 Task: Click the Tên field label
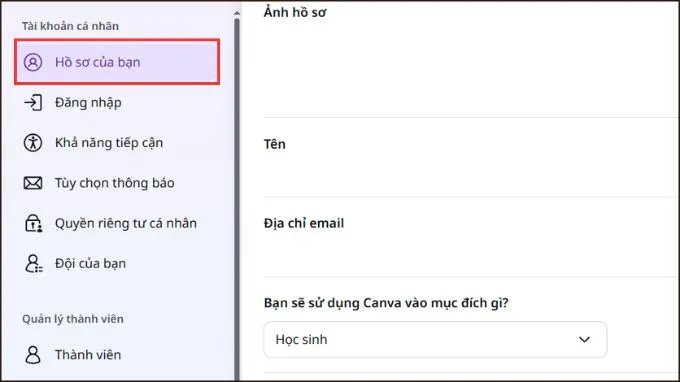275,144
